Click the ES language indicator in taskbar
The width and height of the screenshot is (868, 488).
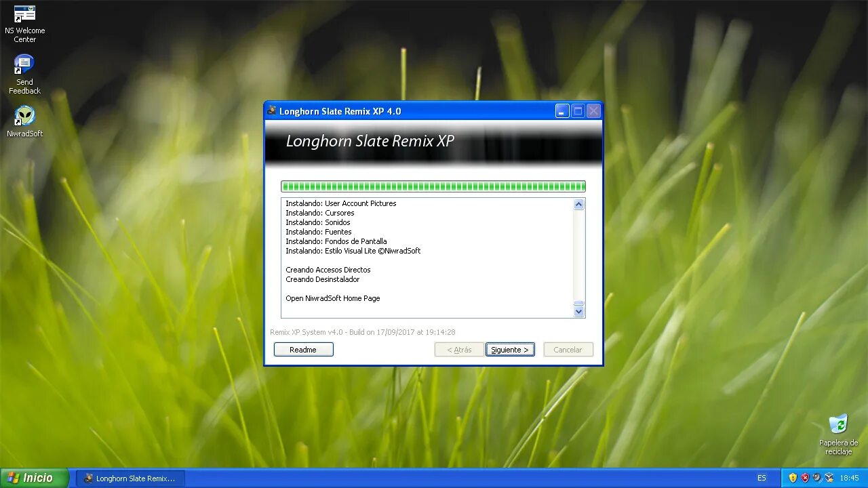pyautogui.click(x=762, y=478)
